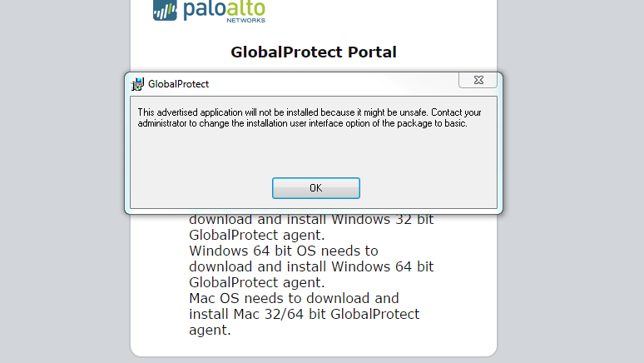Click the 'Mac OS needs to download and' line
This screenshot has width=644, height=363.
294,298
